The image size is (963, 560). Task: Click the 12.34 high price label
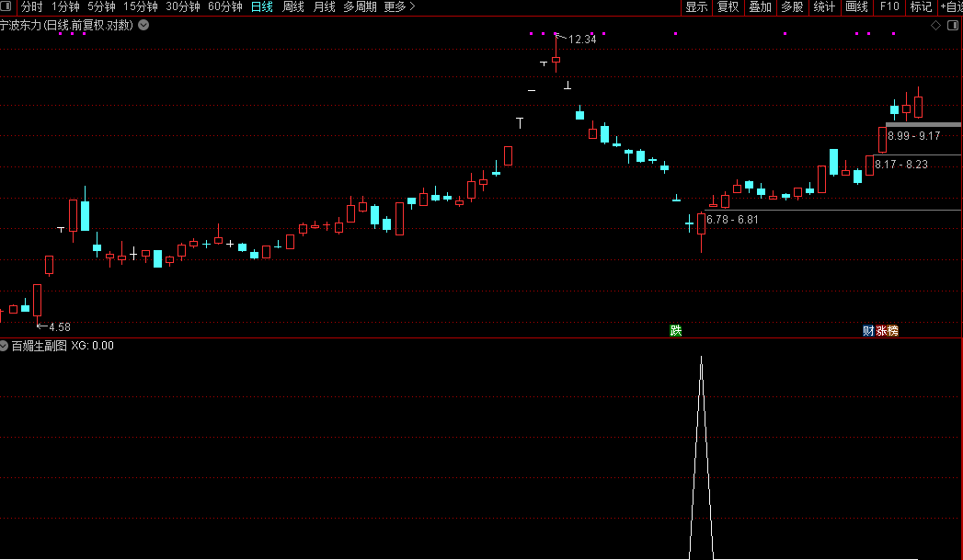[582, 40]
